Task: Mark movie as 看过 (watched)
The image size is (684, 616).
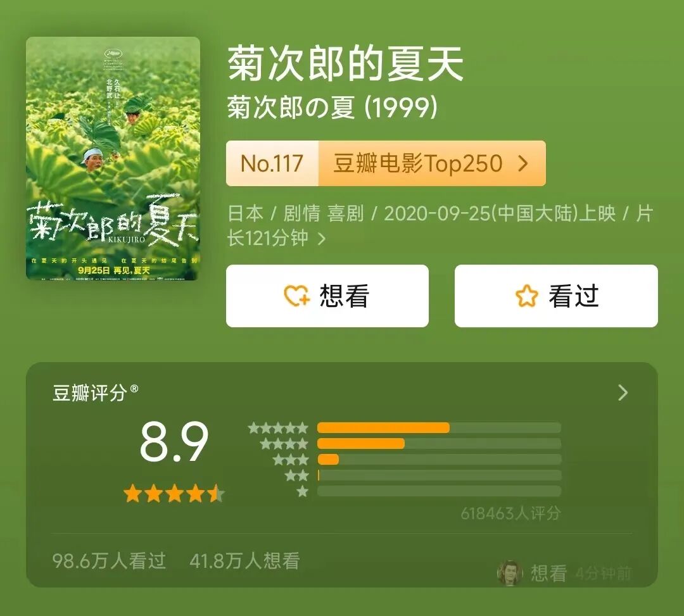Action: click(x=556, y=296)
